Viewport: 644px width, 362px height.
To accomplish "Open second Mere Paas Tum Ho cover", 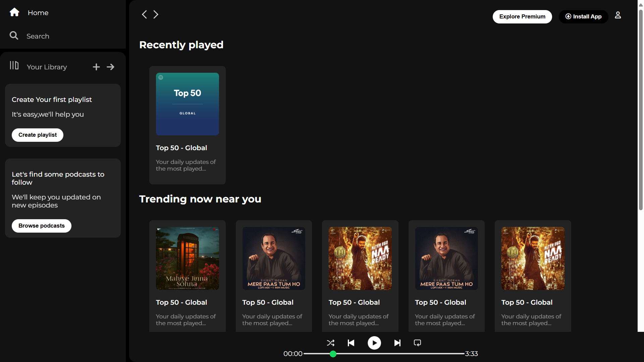I will 446,258.
